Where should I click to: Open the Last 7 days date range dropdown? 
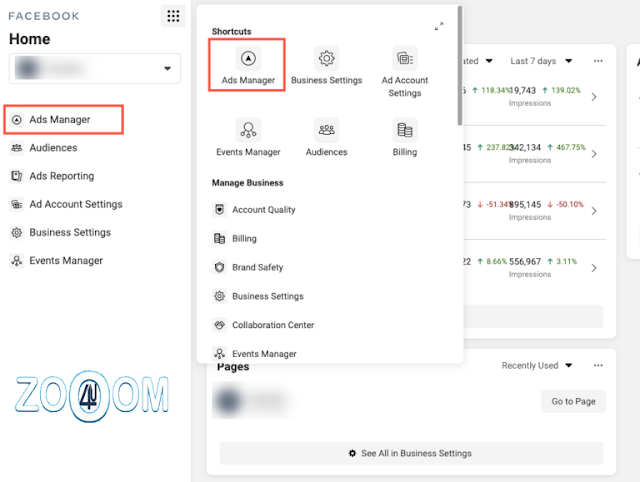point(541,61)
